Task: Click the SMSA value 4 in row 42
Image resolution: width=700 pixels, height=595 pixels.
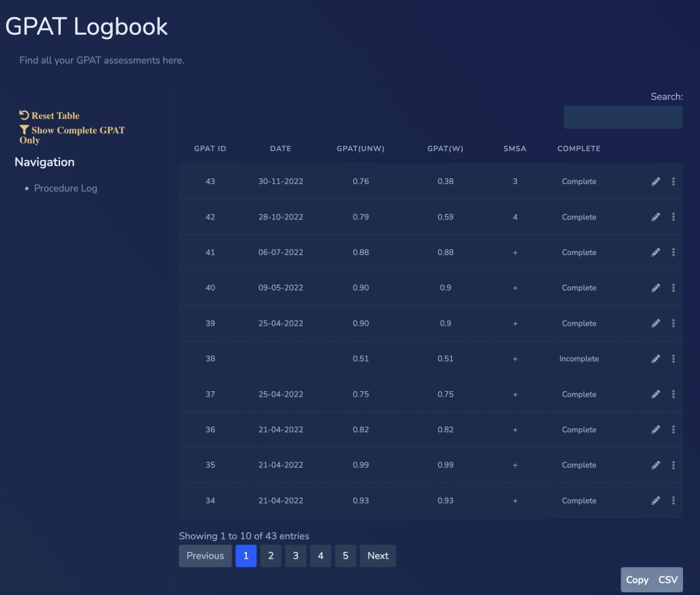Action: point(515,217)
